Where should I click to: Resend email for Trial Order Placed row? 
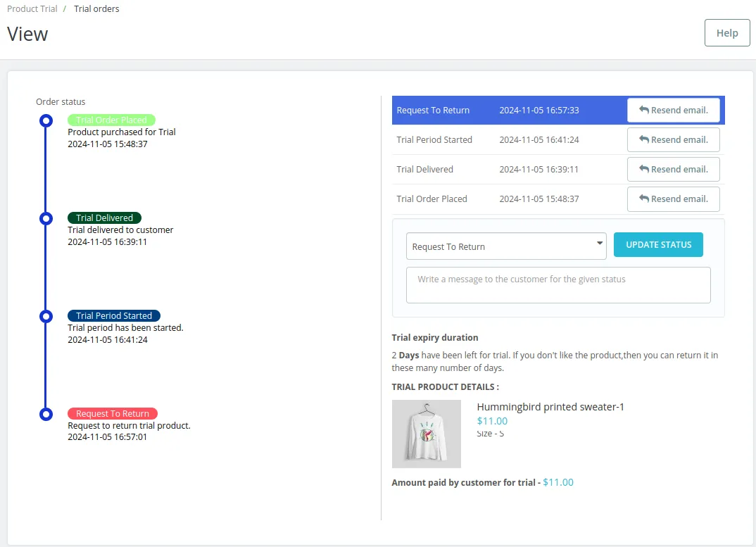click(x=673, y=199)
